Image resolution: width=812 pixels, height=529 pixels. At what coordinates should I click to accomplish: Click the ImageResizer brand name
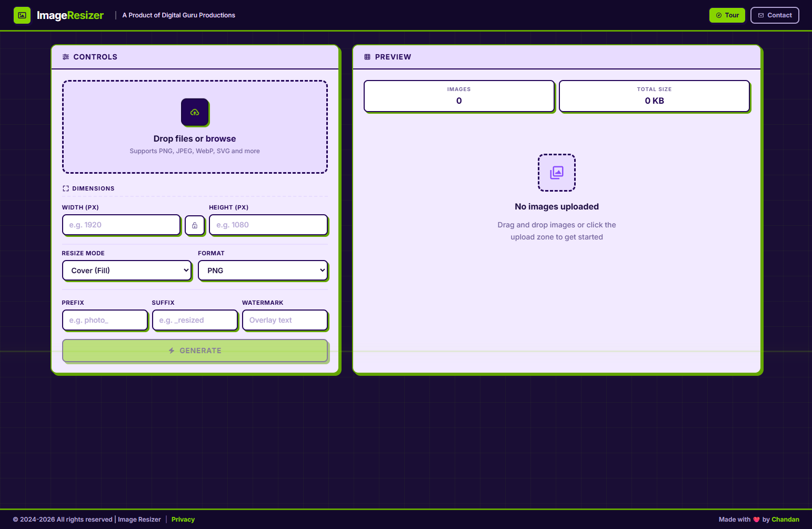pyautogui.click(x=70, y=15)
